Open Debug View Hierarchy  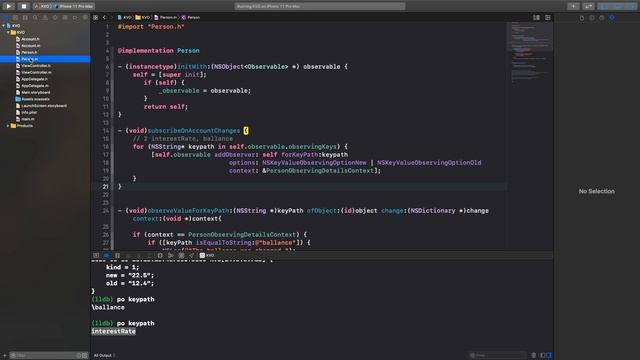tap(160, 256)
